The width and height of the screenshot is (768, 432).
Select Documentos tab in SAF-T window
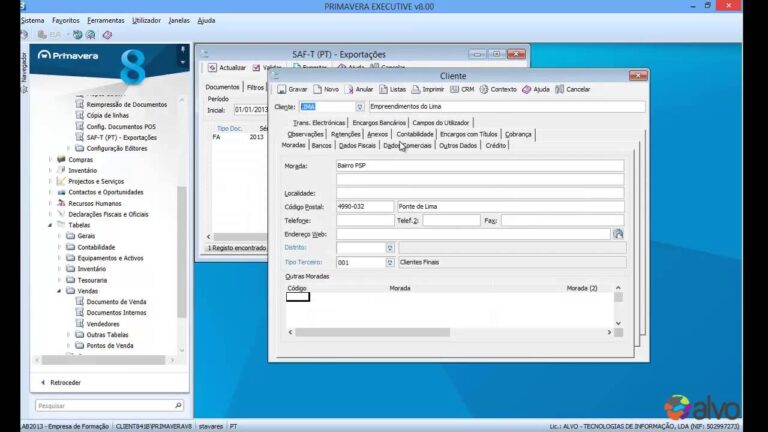pos(222,87)
